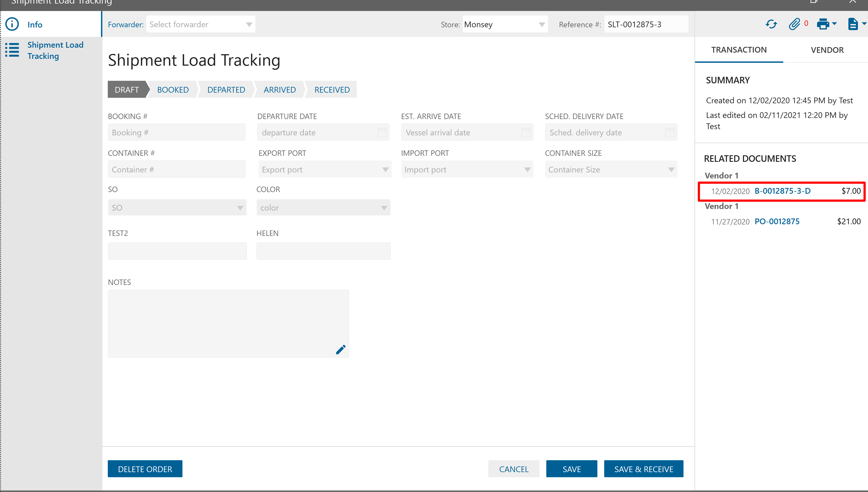Expand the Select forwarder dropdown
This screenshot has width=868, height=492.
249,24
